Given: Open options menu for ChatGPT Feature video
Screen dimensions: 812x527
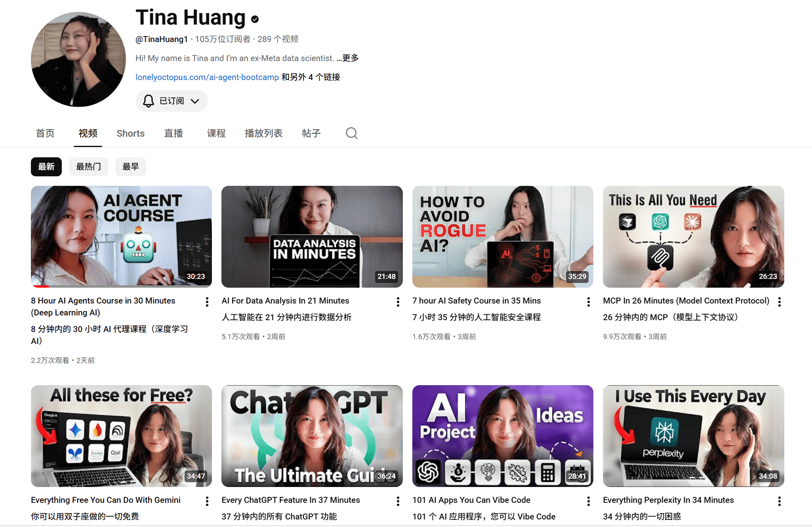Looking at the screenshot, I should pos(398,501).
